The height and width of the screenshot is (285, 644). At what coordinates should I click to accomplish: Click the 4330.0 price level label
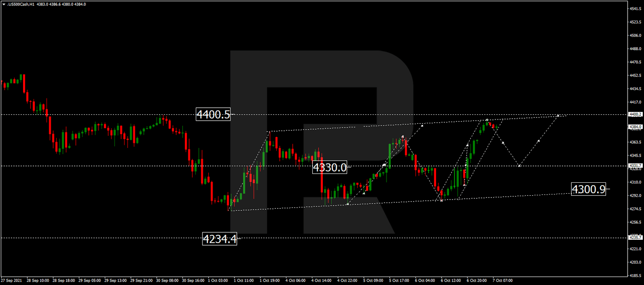click(330, 167)
